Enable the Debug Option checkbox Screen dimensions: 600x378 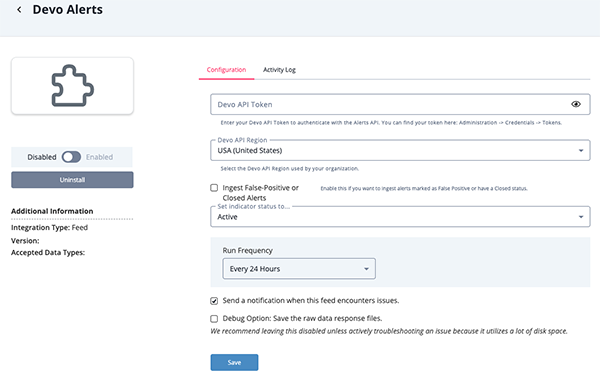point(214,319)
